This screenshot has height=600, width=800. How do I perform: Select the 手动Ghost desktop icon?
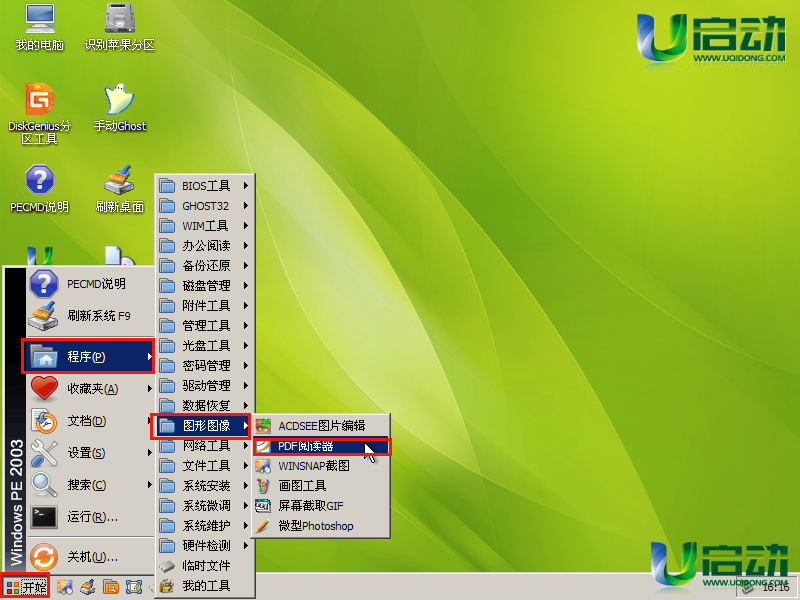coord(119,108)
